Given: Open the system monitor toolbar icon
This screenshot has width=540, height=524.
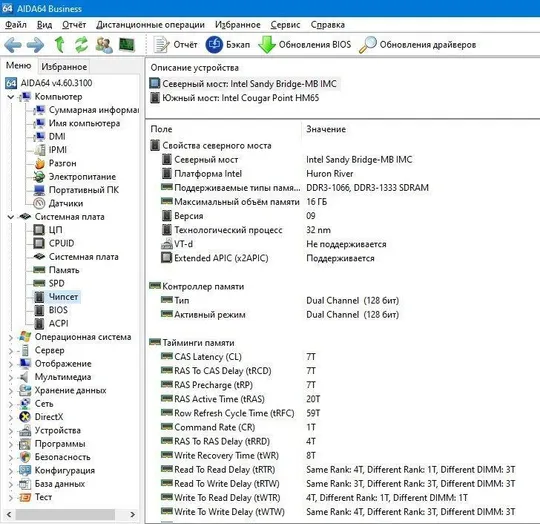Looking at the screenshot, I should click(x=126, y=45).
